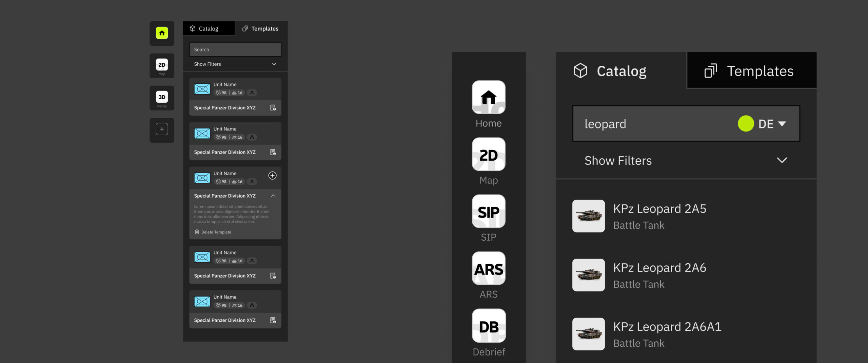Click hierarchy badge on the first template card
868x363 pixels.
(x=252, y=93)
